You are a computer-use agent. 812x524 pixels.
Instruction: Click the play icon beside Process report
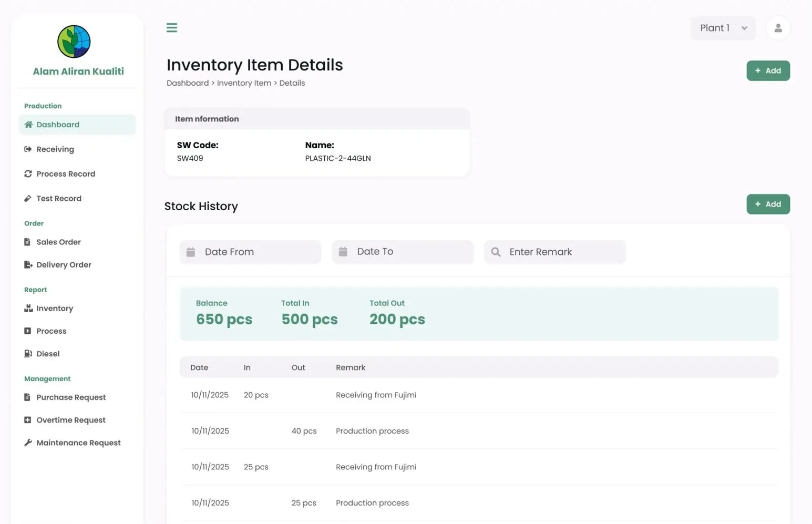coord(27,331)
